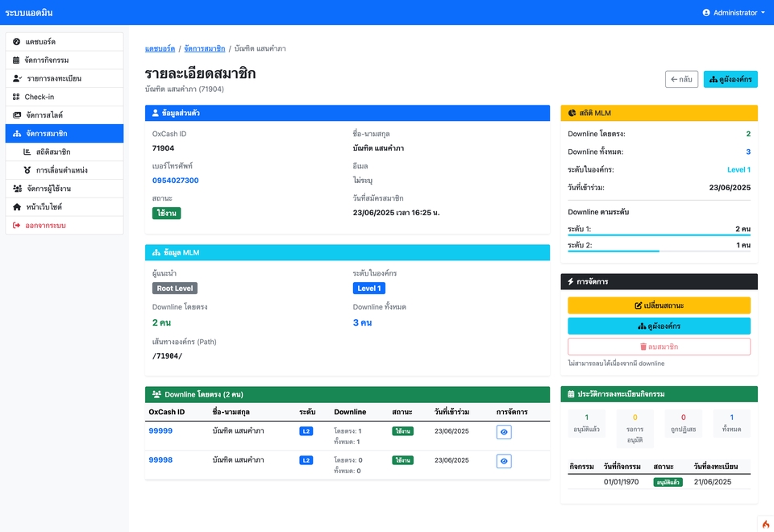Click the yellow เปลี่ยนสถานะ button
Viewport: 774px width, 532px height.
point(659,305)
